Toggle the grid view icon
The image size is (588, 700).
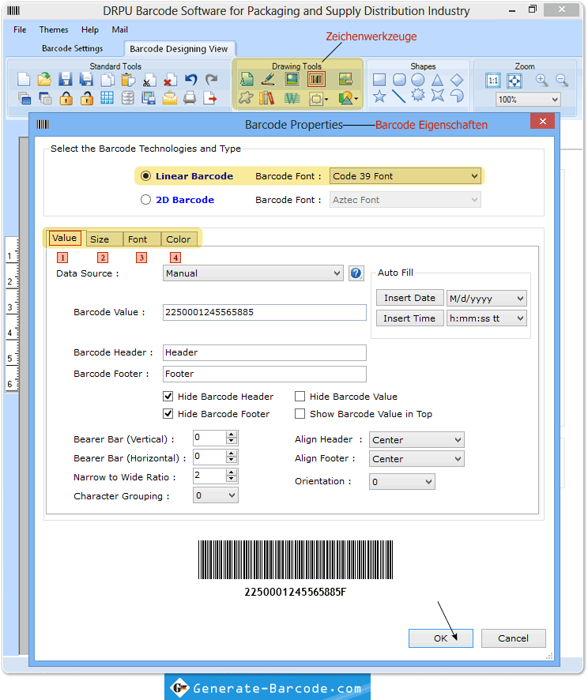(107, 98)
